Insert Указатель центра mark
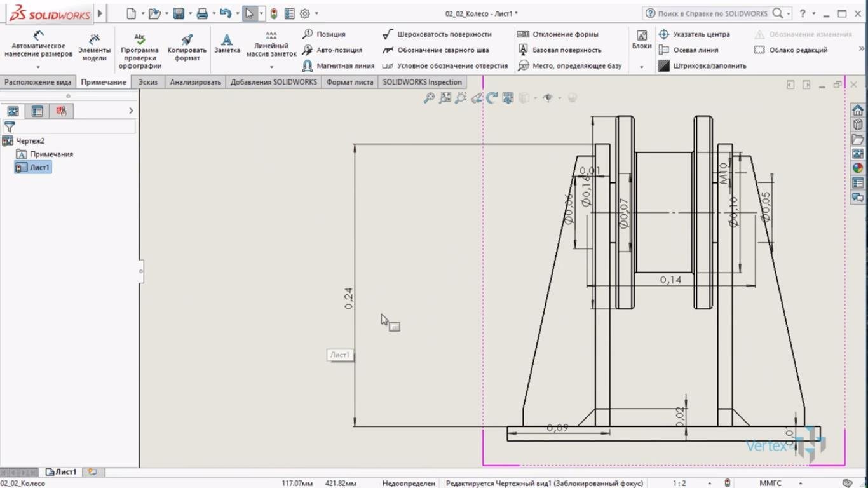Viewport: 868px width, 488px height. coord(694,34)
